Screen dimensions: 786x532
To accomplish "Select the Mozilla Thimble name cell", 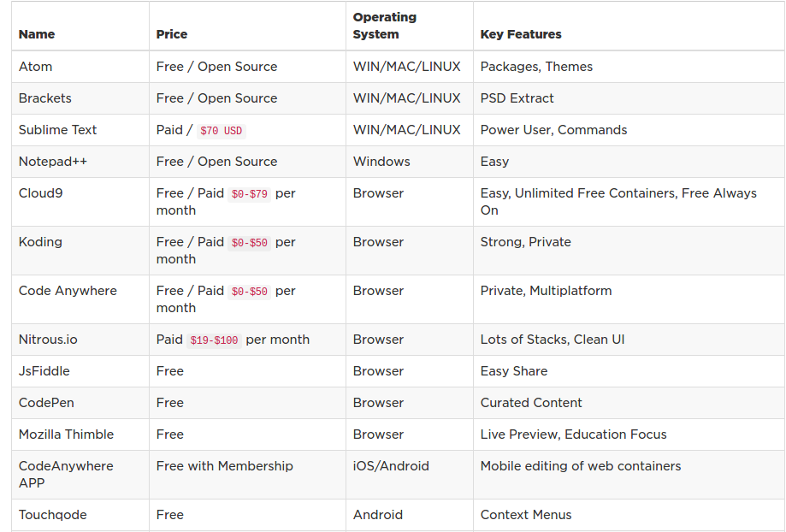I will 66,434.
